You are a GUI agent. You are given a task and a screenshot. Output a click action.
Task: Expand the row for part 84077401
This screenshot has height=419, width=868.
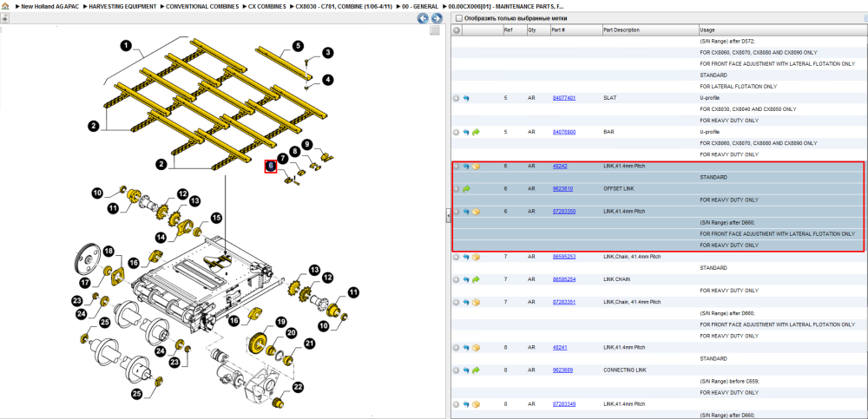pyautogui.click(x=457, y=98)
